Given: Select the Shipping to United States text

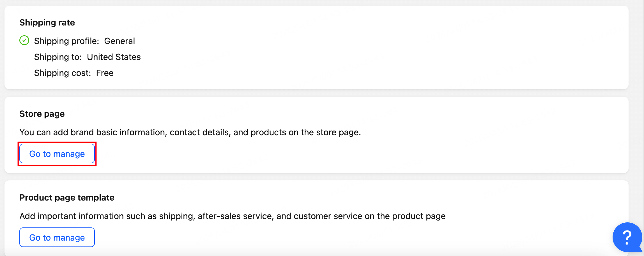Looking at the screenshot, I should tap(87, 57).
